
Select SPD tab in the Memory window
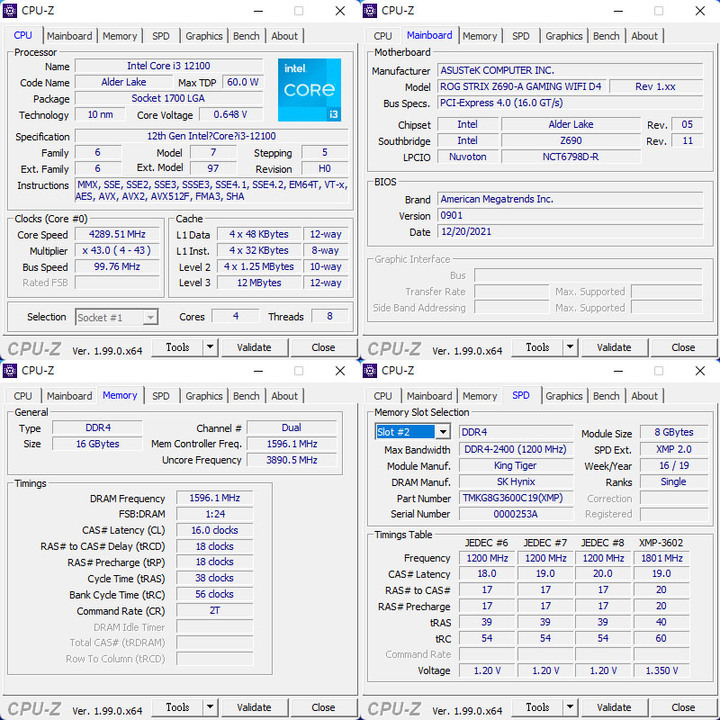pos(161,396)
